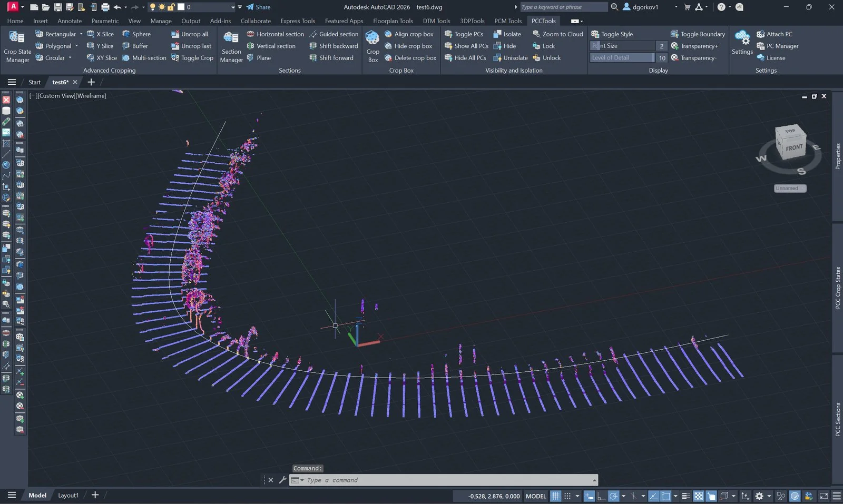The height and width of the screenshot is (504, 843).
Task: Open the Unnamed UCS dropdown under ViewCube
Action: pos(790,189)
